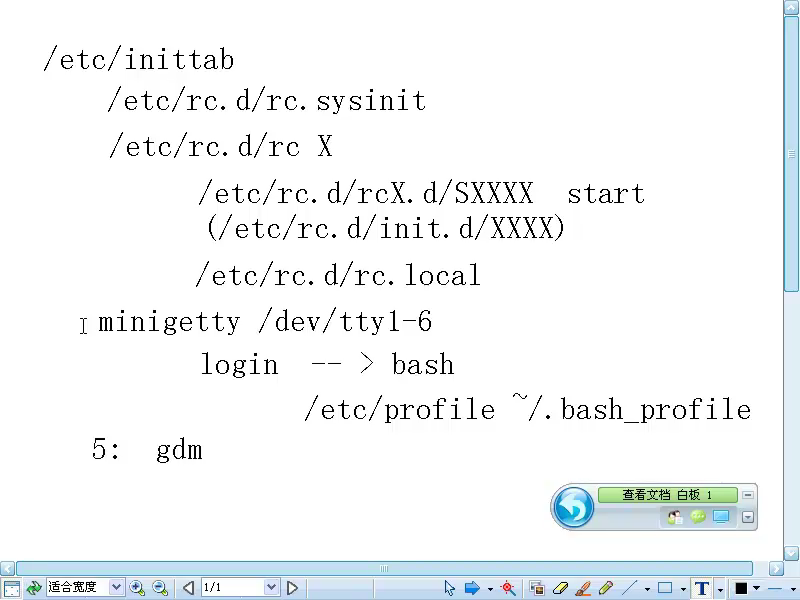Click the blue screen share monitor icon
This screenshot has height=600, width=800.
[x=721, y=517]
